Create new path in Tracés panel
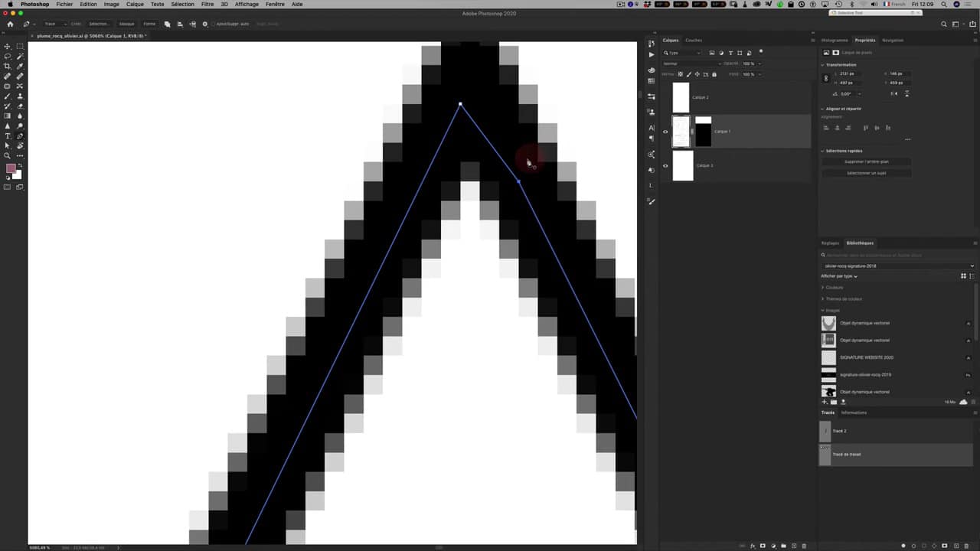Viewport: 980px width, 551px height. coord(956,546)
